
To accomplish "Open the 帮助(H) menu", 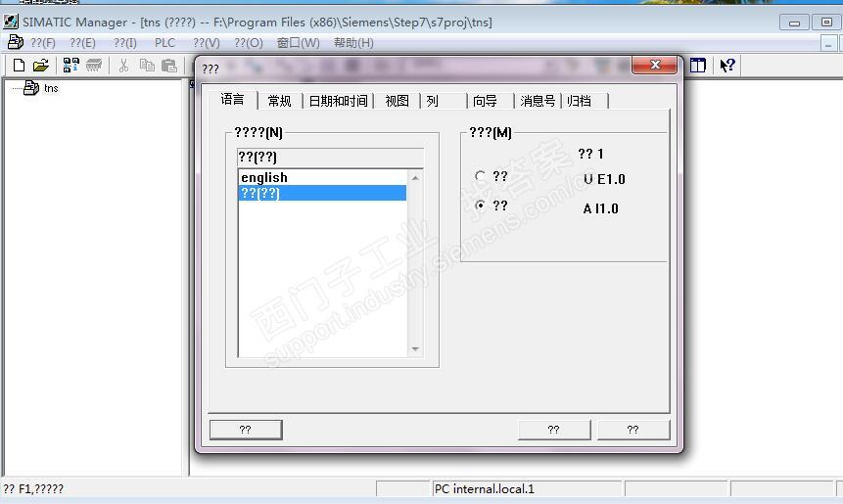I will (x=353, y=42).
